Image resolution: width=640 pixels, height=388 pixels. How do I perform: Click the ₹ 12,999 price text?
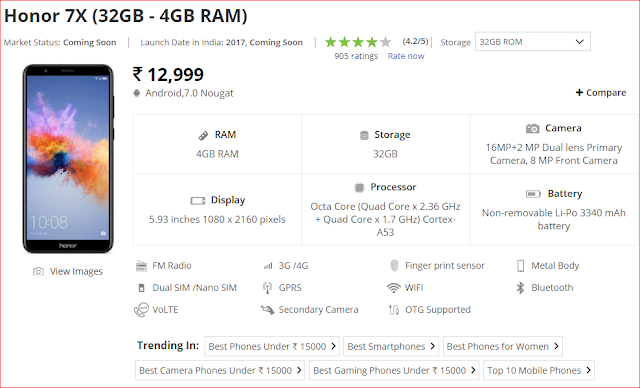click(x=168, y=75)
